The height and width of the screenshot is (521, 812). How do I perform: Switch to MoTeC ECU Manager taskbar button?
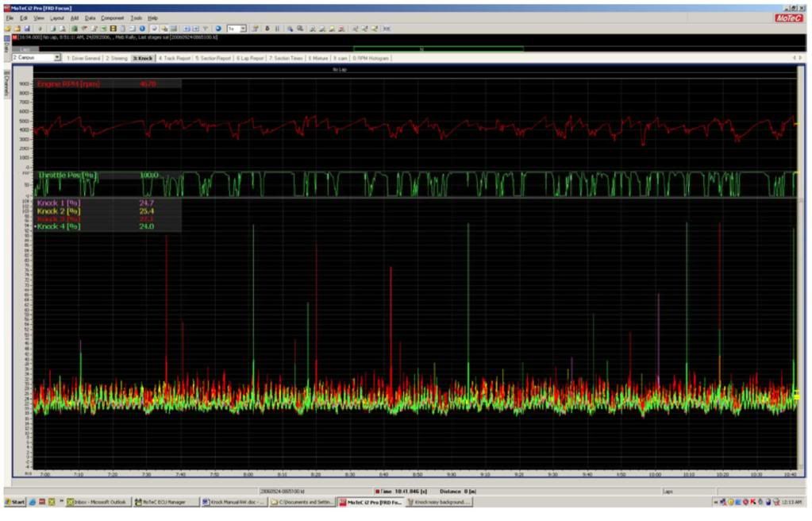166,503
